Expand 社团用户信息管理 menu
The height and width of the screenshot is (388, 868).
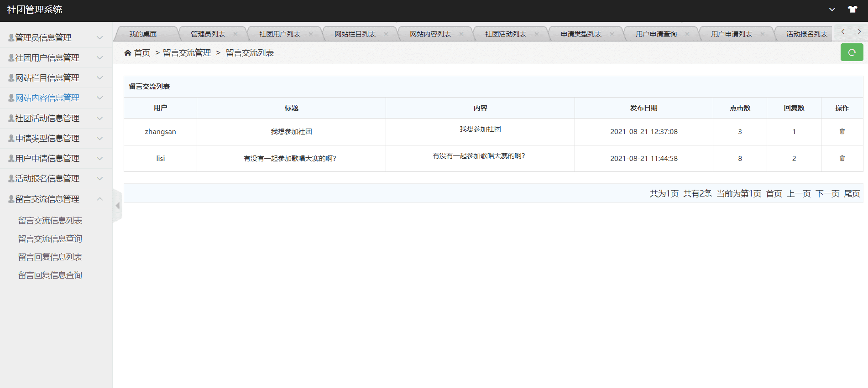point(56,57)
